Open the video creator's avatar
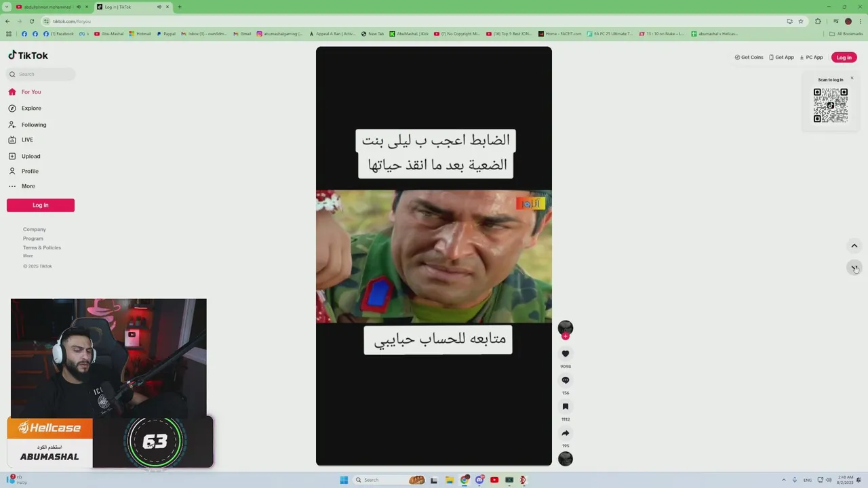This screenshot has width=868, height=488. click(565, 328)
